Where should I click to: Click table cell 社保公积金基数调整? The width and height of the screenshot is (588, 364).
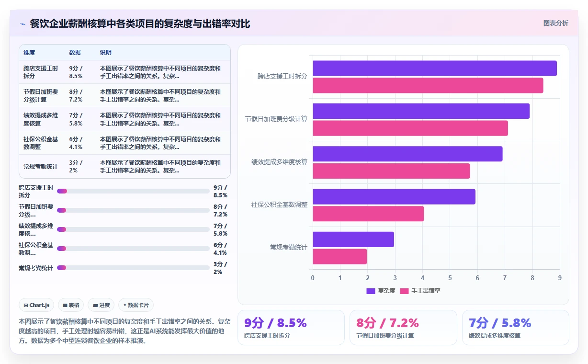coord(42,143)
